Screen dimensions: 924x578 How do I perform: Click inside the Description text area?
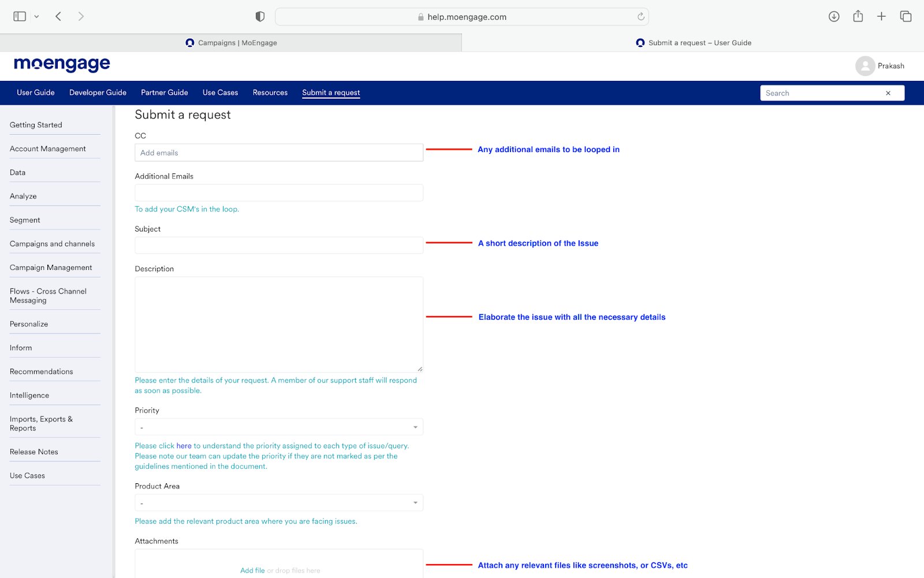click(279, 324)
